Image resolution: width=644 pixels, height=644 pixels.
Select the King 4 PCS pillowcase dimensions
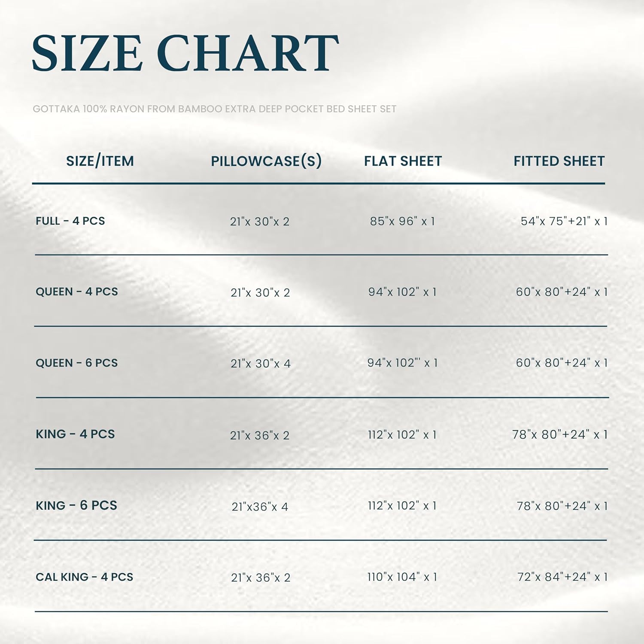260,435
